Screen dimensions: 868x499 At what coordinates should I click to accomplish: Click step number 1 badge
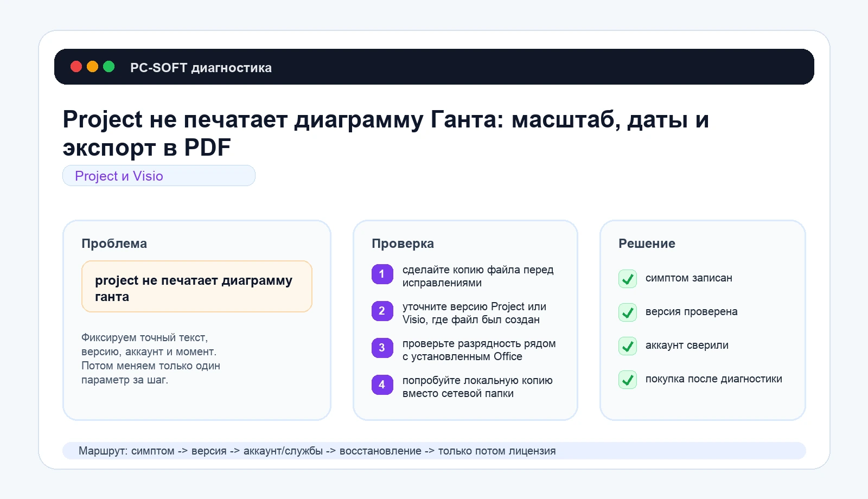point(382,274)
